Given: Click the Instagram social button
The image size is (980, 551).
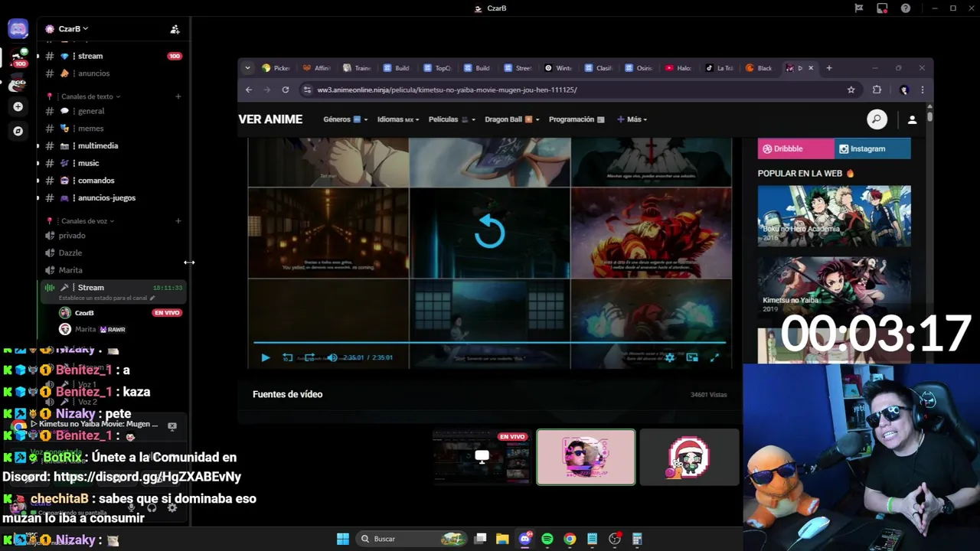Looking at the screenshot, I should pos(873,148).
